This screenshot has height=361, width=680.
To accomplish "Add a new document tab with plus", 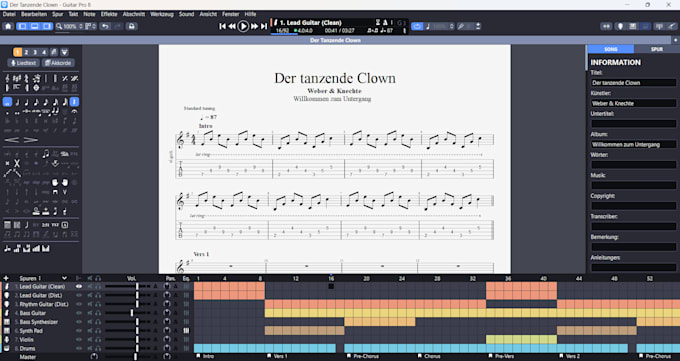I will click(x=675, y=40).
